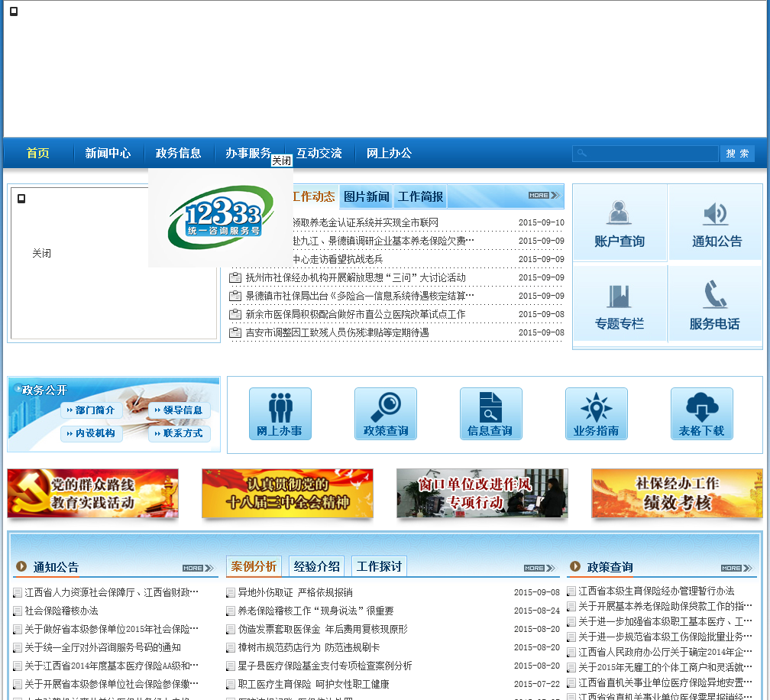Open case 星子县医疗保险基金支付专项检查
The width and height of the screenshot is (770, 700).
[x=325, y=666]
